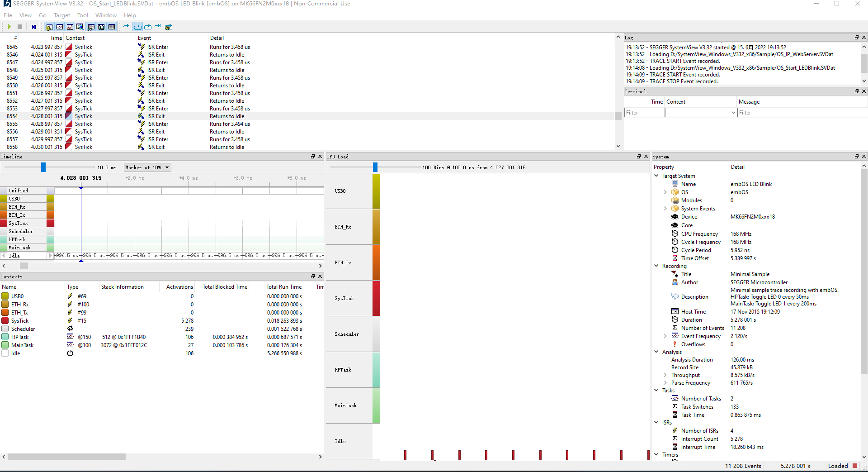Close the Timeline panel
The width and height of the screenshot is (868, 472).
tap(320, 157)
